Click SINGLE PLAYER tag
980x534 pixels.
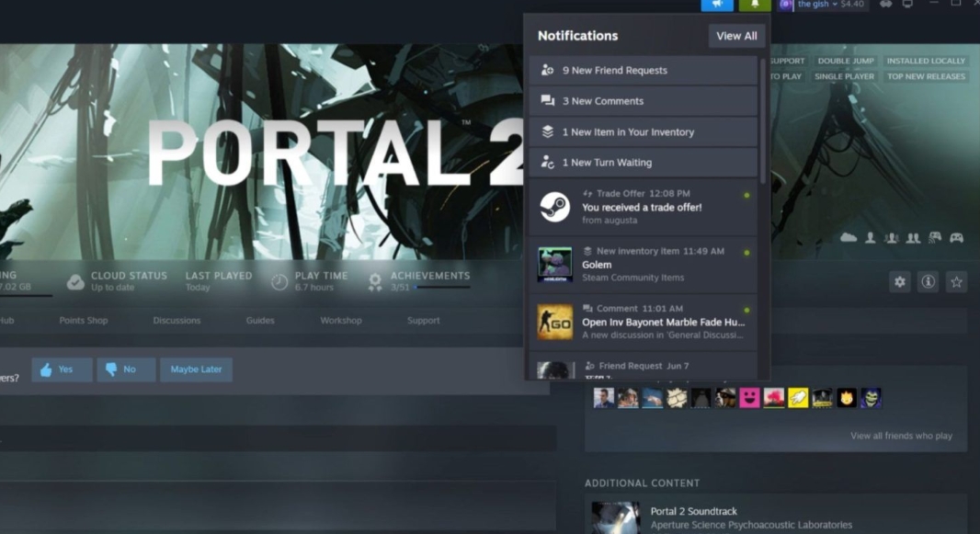click(x=844, y=76)
